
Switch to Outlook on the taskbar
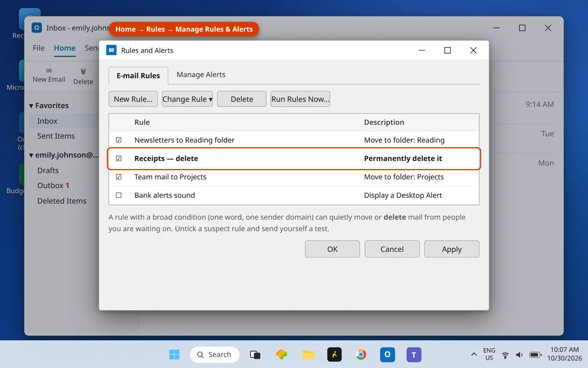[x=388, y=354]
